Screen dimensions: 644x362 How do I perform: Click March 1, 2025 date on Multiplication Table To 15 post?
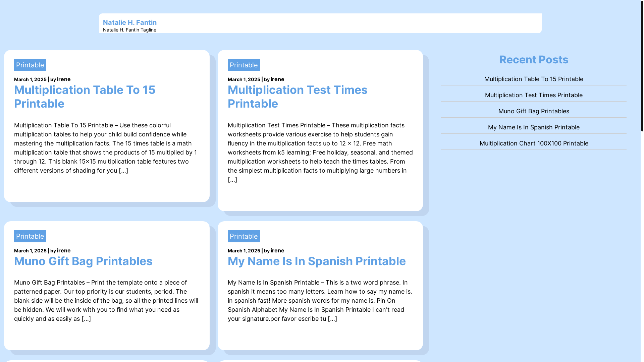coord(30,79)
